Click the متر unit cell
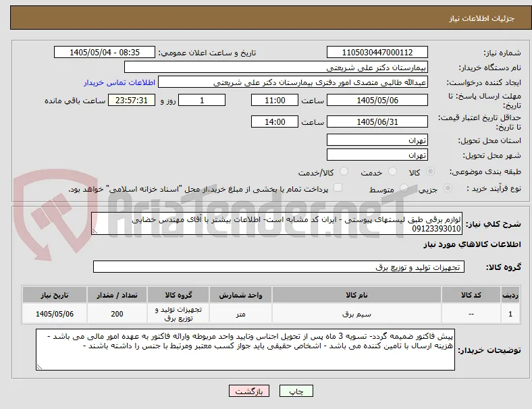Screen dimensions: 532x409 [x=240, y=314]
